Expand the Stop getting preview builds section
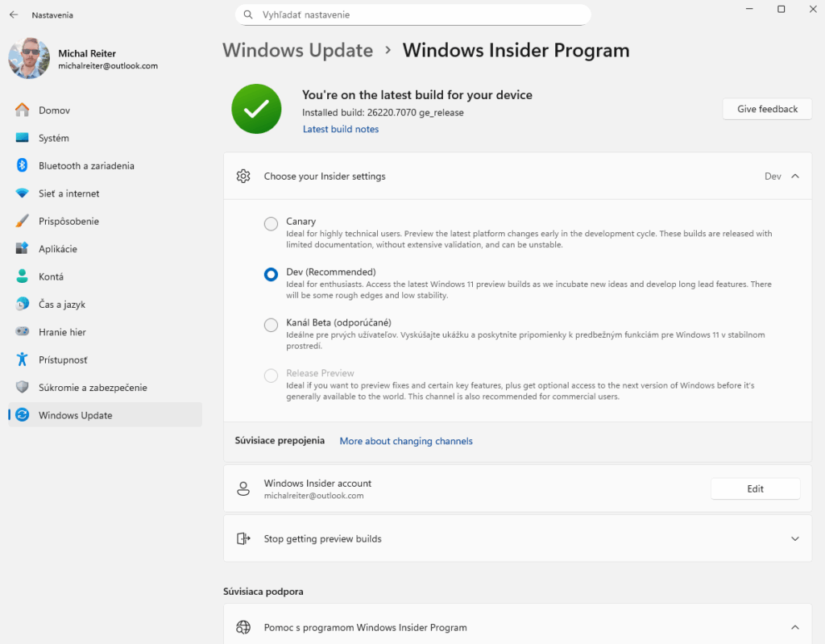 pos(794,538)
